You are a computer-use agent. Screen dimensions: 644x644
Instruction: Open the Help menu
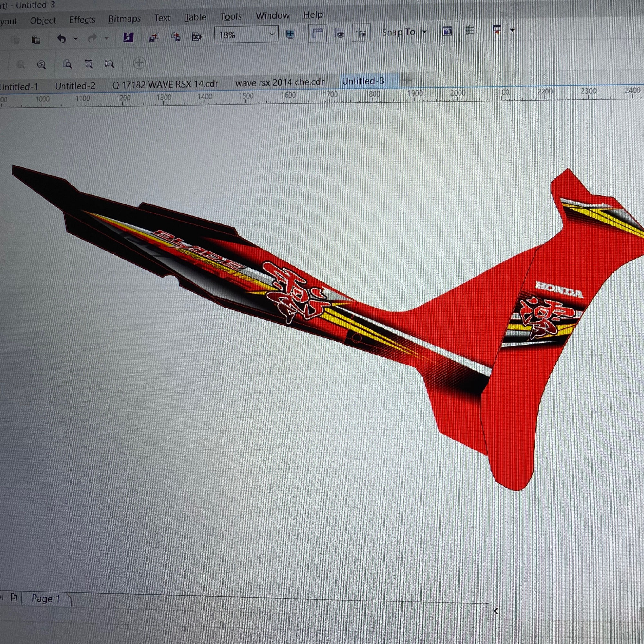[313, 15]
